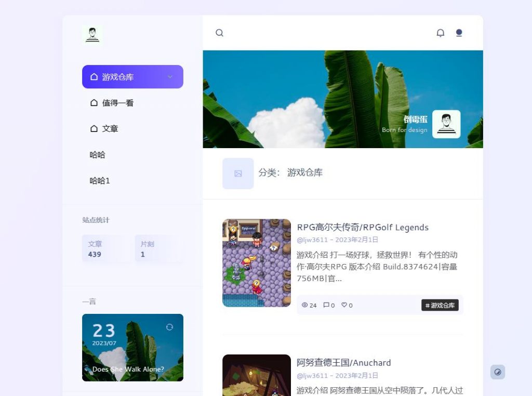532x396 pixels.
Task: Click the 倒霉蛋 banner name text
Action: (415, 120)
